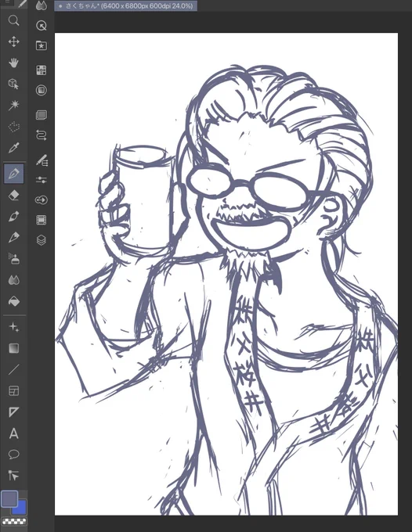Select the Balloon speech bubble tool
Image resolution: width=412 pixels, height=532 pixels.
tap(13, 455)
